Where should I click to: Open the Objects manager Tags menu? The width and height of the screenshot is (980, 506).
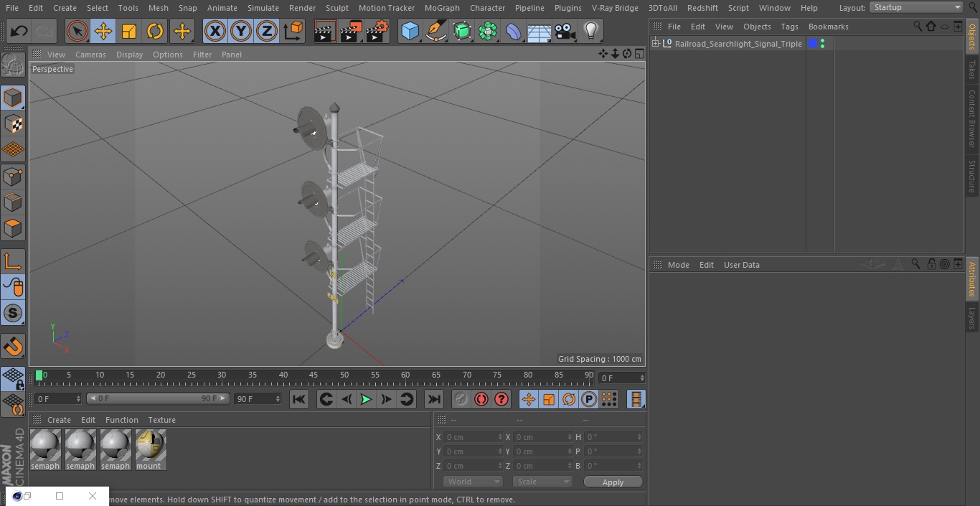click(x=789, y=27)
